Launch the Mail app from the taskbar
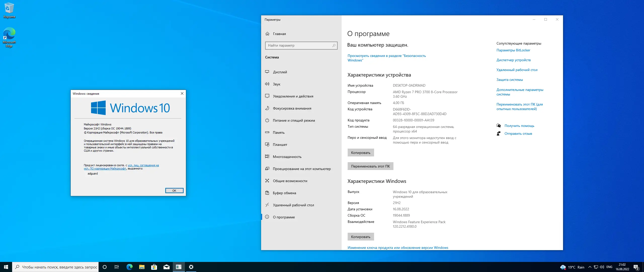The image size is (644, 272). [166, 267]
